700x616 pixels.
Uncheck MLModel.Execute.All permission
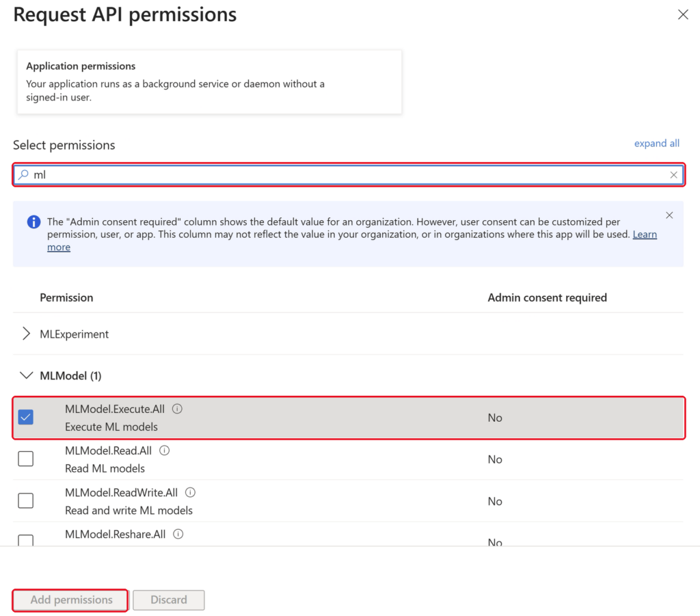(x=25, y=417)
